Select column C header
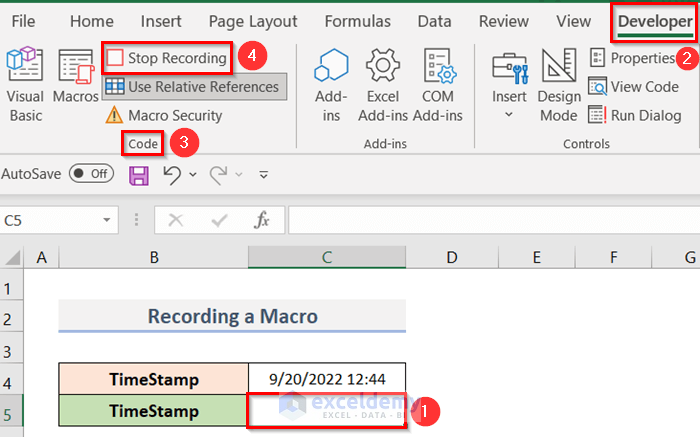The width and height of the screenshot is (700, 437). 327,258
